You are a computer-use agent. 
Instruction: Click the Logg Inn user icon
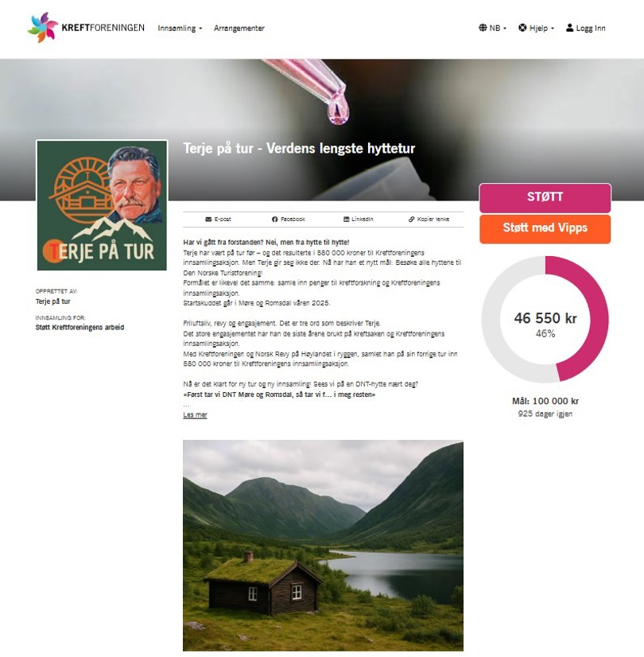coord(569,28)
